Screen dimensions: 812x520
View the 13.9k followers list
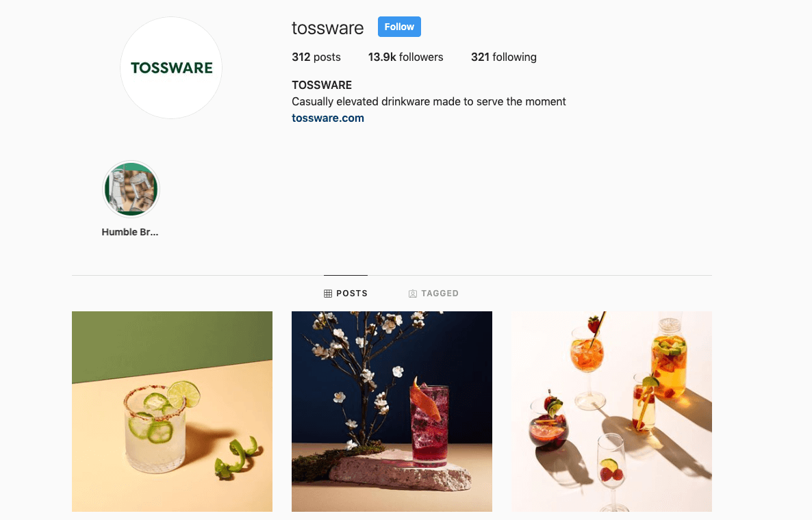[x=405, y=57]
